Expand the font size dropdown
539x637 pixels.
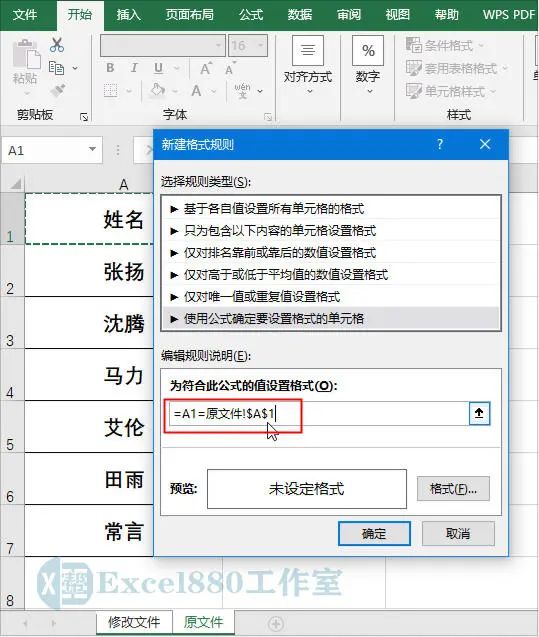[x=260, y=45]
